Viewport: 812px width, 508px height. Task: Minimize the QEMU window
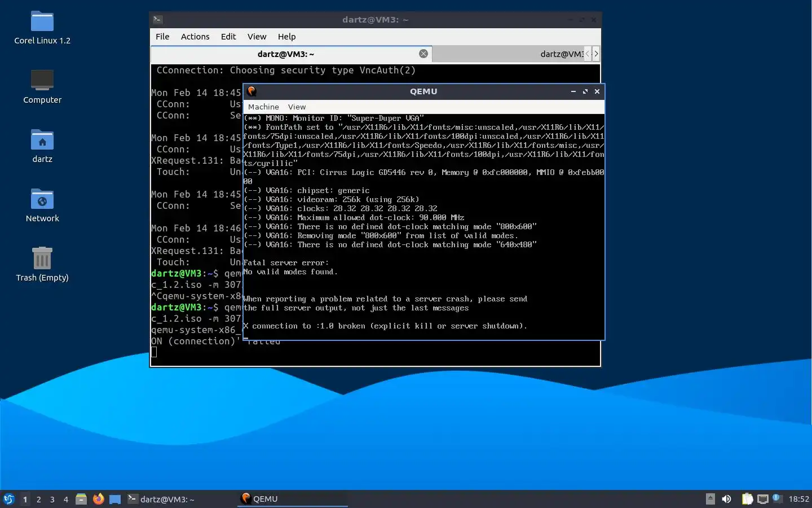(573, 91)
